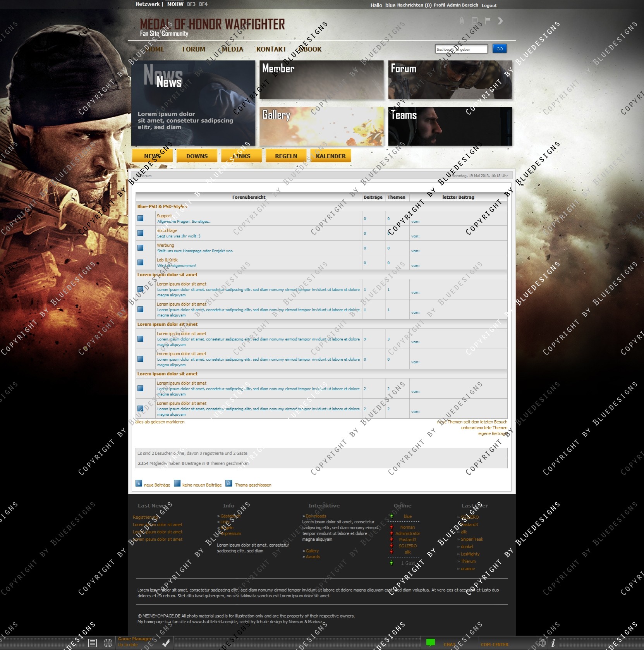Click the 'neue Beiträge' legend icon
Screen dimensions: 644x650
pos(139,483)
